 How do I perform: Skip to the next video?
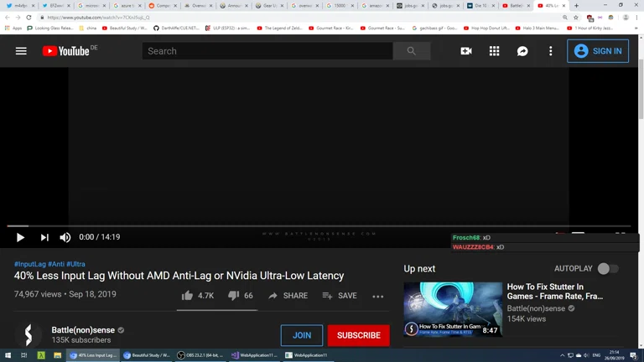[x=44, y=237]
